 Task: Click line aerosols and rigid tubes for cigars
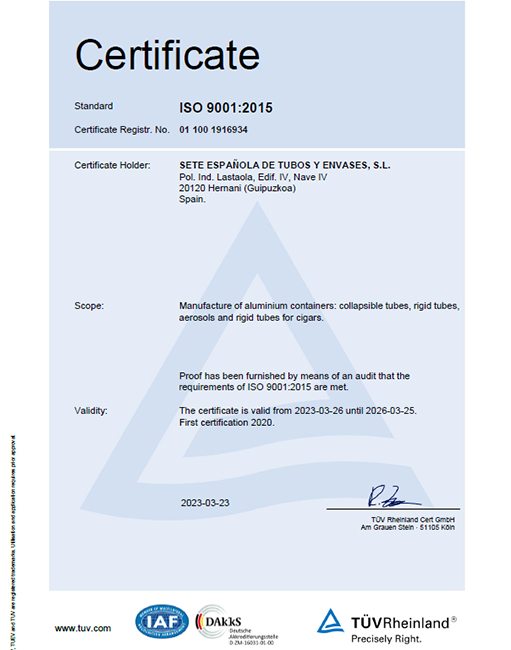pos(251,318)
